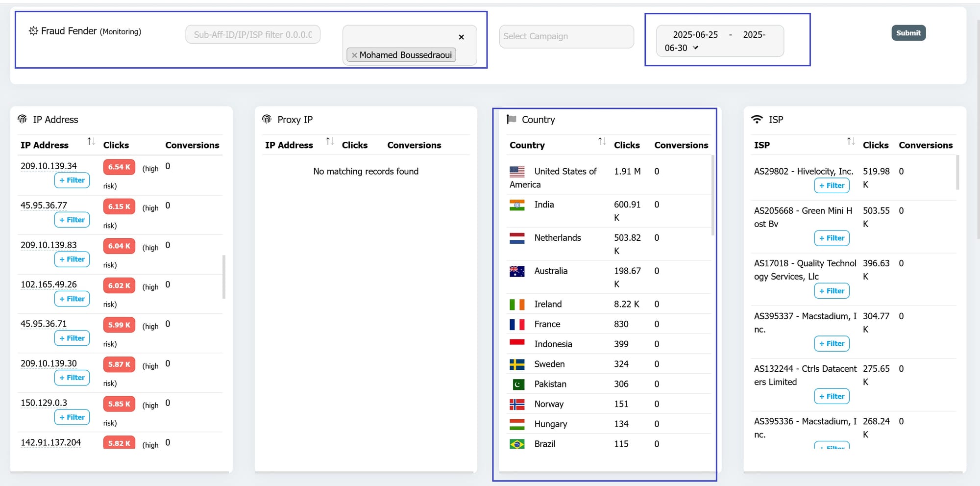
Task: Click the Fraud Fender gear icon
Action: [x=33, y=31]
